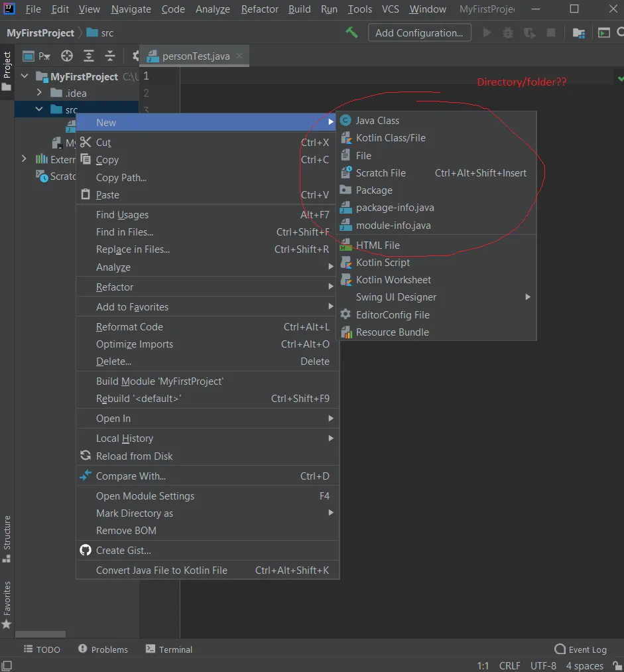The height and width of the screenshot is (672, 624).
Task: Close the personTest.java tab
Action: (x=239, y=56)
